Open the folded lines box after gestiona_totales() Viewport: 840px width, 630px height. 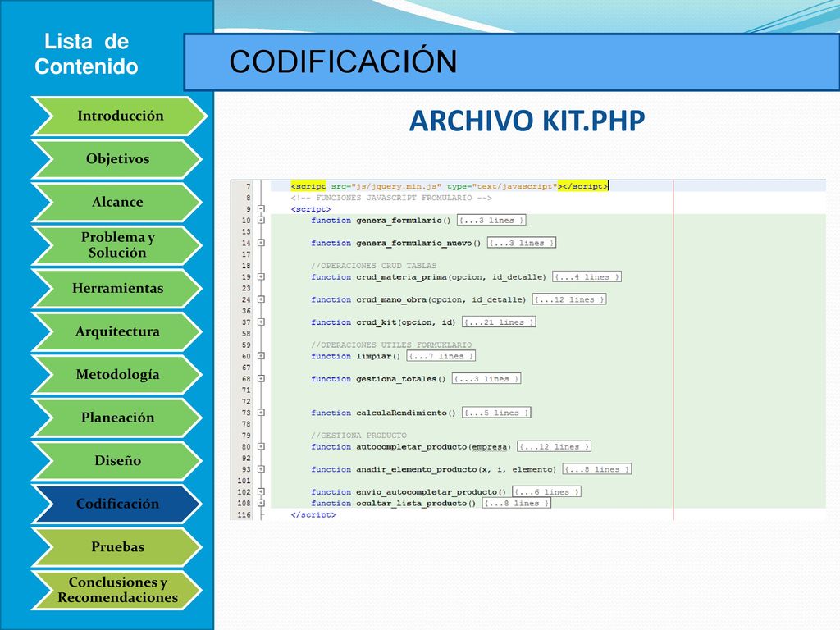486,379
